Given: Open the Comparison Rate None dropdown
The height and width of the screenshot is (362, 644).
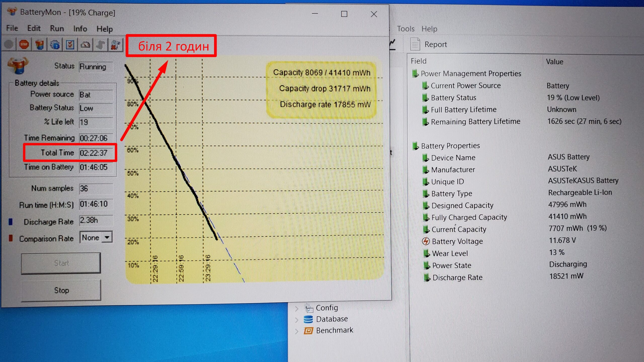Looking at the screenshot, I should coord(107,237).
